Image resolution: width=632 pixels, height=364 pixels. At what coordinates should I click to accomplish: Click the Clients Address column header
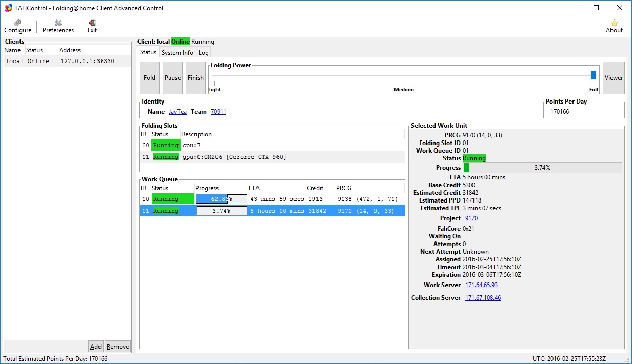pyautogui.click(x=94, y=50)
